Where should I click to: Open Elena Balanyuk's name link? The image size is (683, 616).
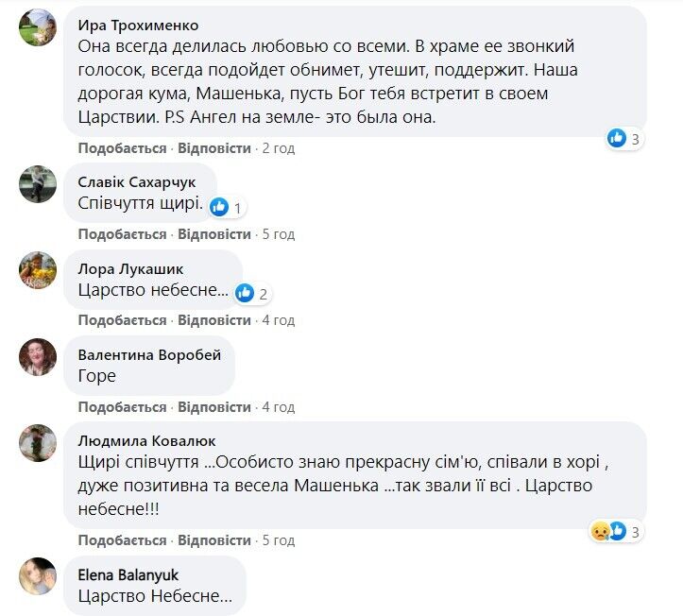click(x=128, y=574)
